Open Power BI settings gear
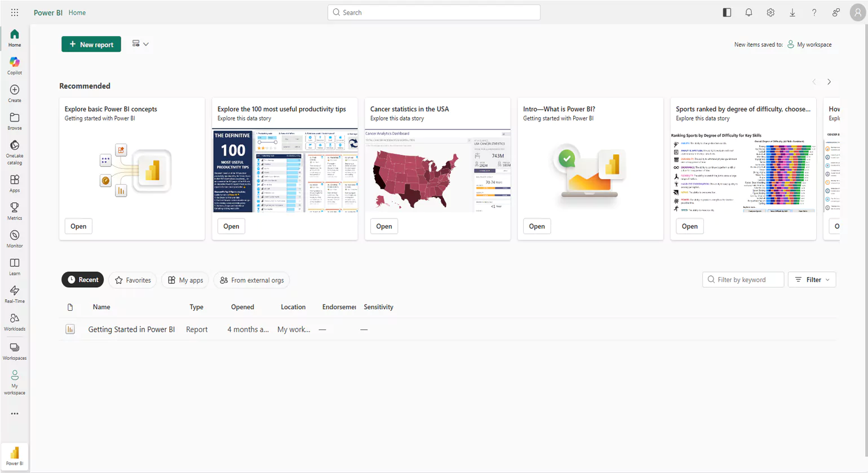 click(770, 12)
